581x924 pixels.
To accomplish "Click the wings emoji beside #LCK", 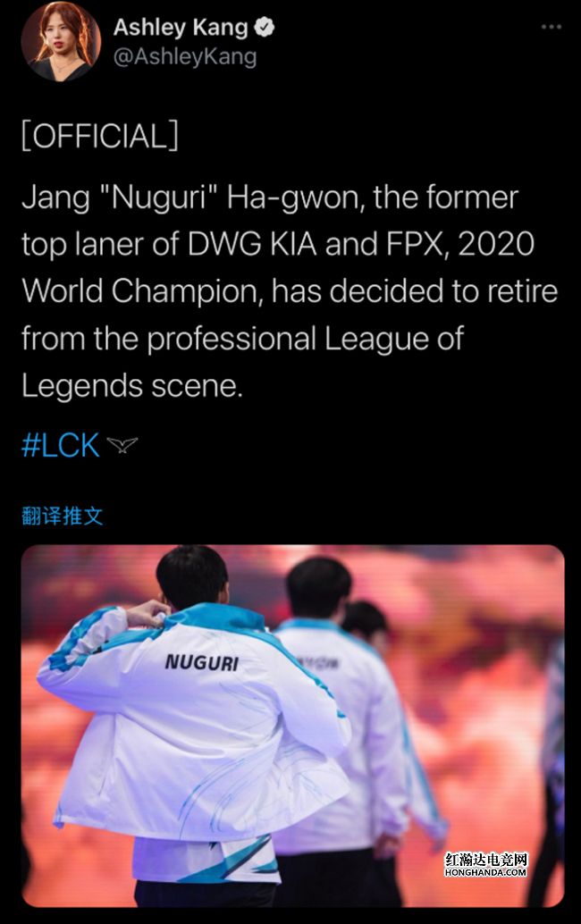I will tap(122, 445).
